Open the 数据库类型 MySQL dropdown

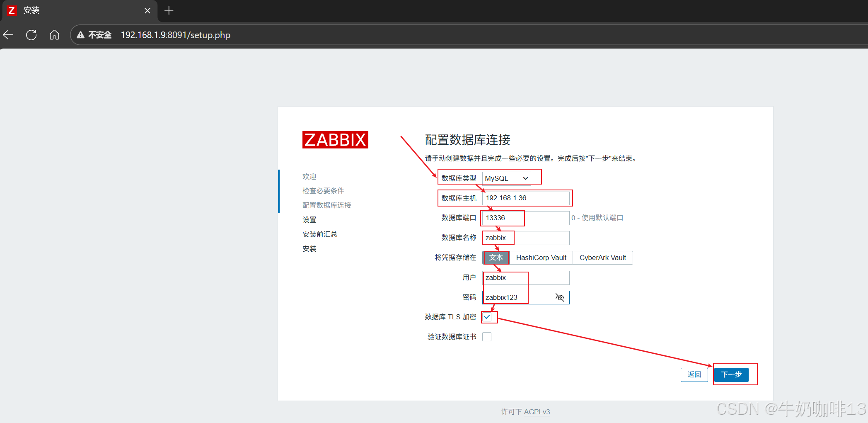tap(506, 178)
